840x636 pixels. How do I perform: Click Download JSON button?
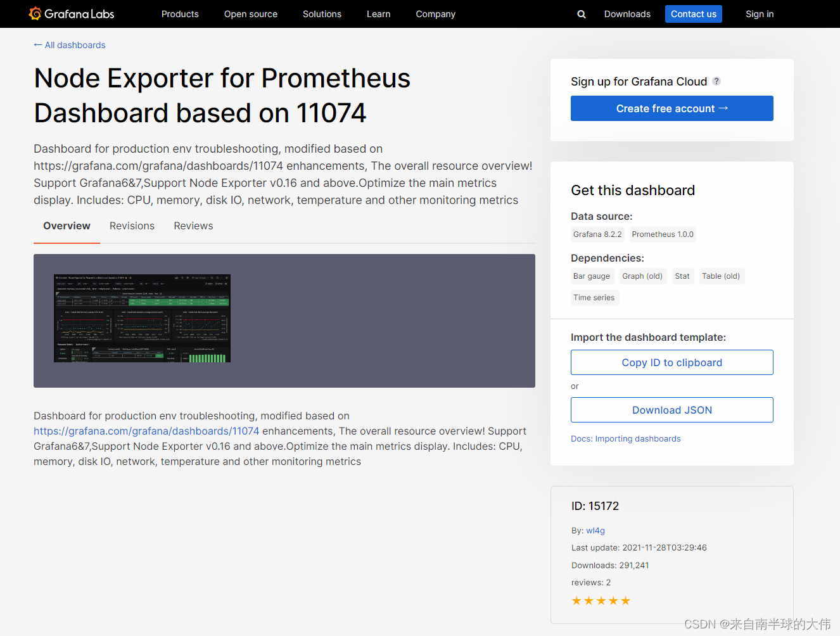(672, 410)
